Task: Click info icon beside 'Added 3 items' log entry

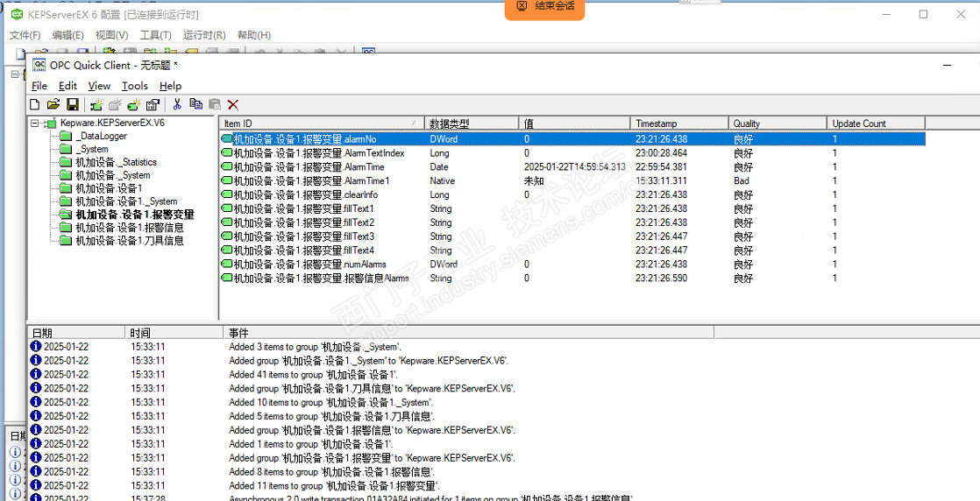Action: 36,346
